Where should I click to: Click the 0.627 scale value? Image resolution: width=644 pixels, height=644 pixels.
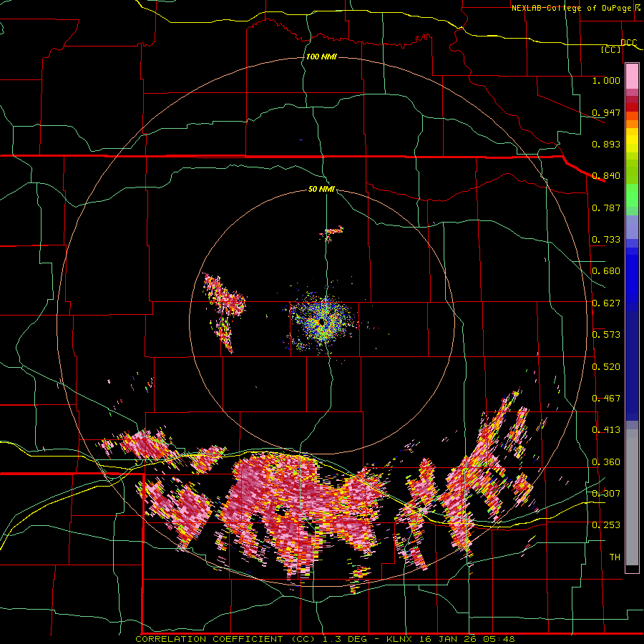coord(606,303)
